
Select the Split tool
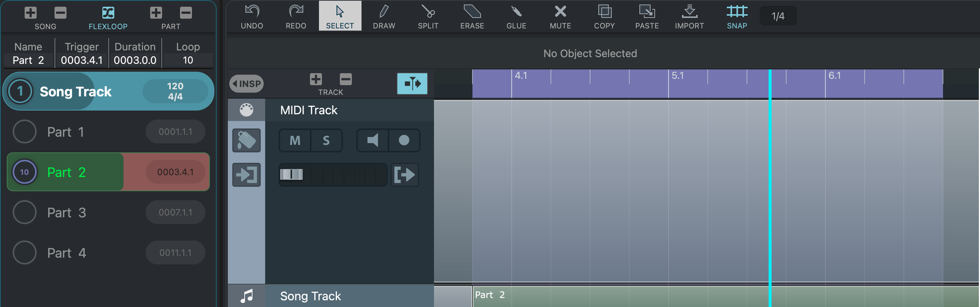(428, 16)
